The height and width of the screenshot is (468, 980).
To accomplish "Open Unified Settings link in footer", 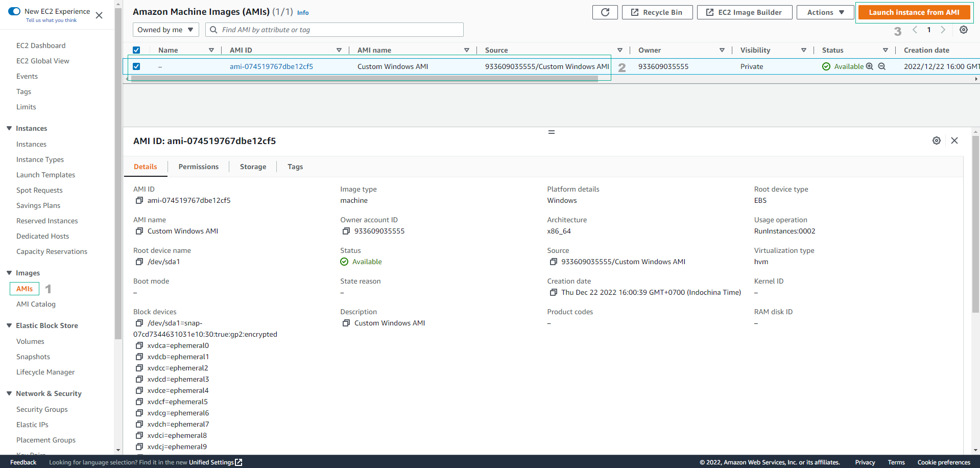I will point(216,462).
